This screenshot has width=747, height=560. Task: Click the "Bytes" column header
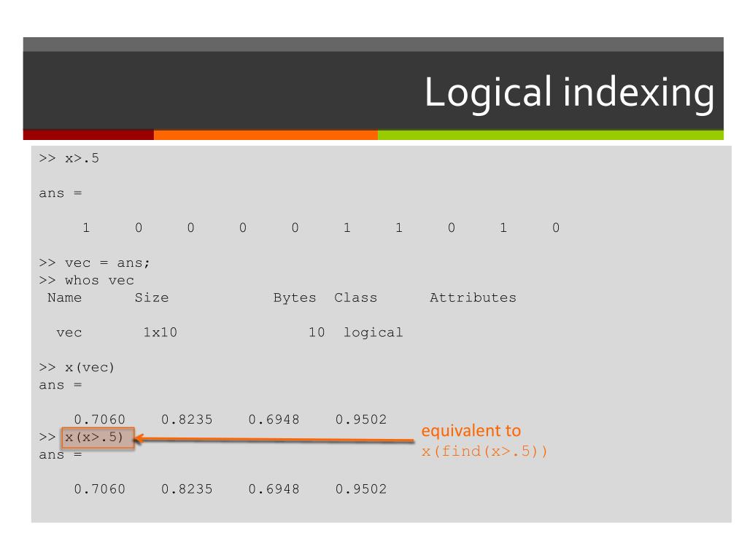[x=295, y=298]
